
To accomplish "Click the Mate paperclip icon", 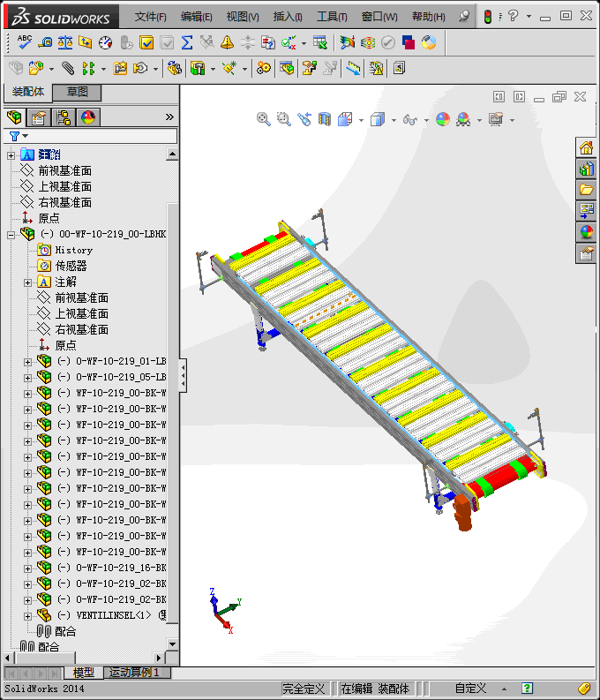I will click(x=67, y=68).
